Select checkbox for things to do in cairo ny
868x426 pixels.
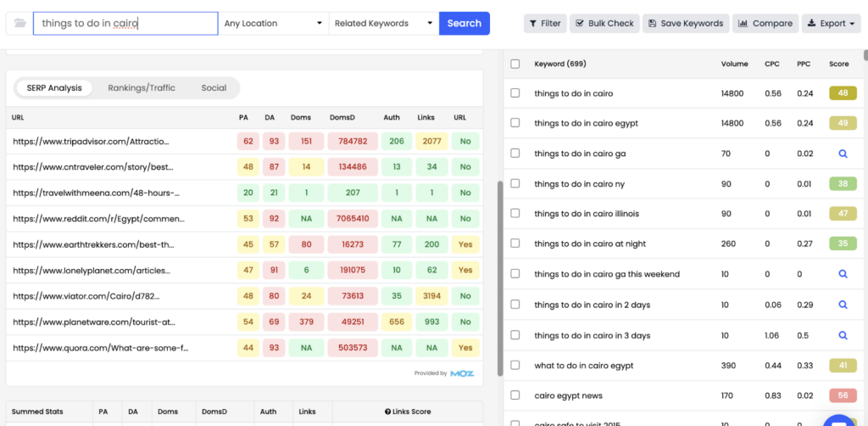(515, 183)
